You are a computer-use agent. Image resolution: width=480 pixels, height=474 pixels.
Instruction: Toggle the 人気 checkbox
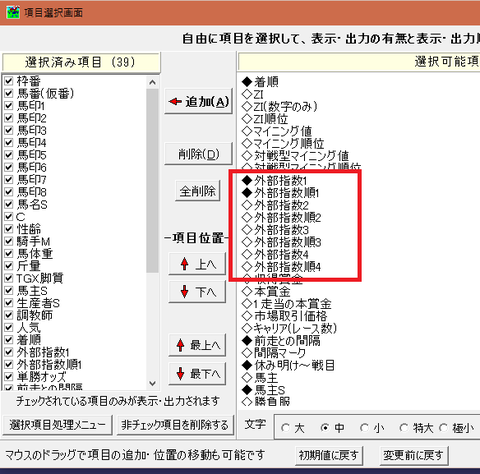coord(9,328)
